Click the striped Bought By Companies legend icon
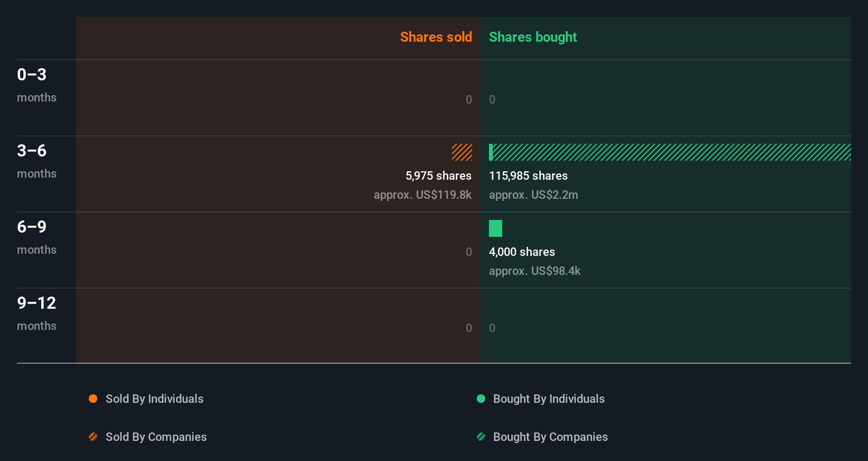The height and width of the screenshot is (461, 868). coord(481,437)
